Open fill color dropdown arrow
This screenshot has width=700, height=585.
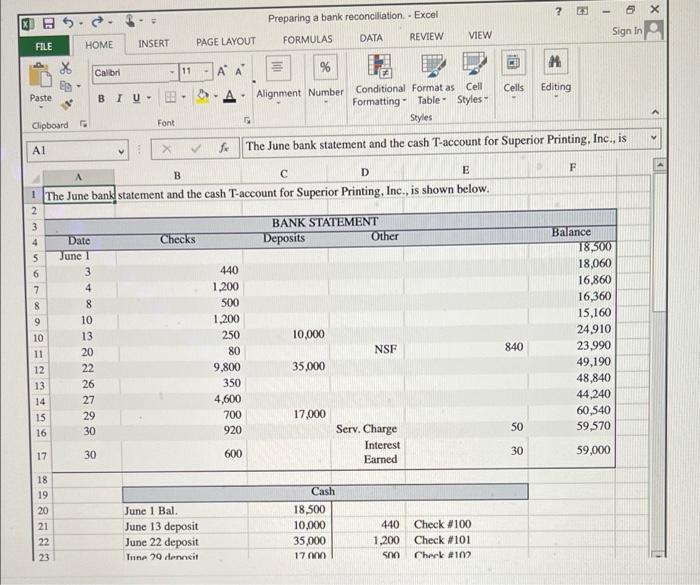[216, 96]
